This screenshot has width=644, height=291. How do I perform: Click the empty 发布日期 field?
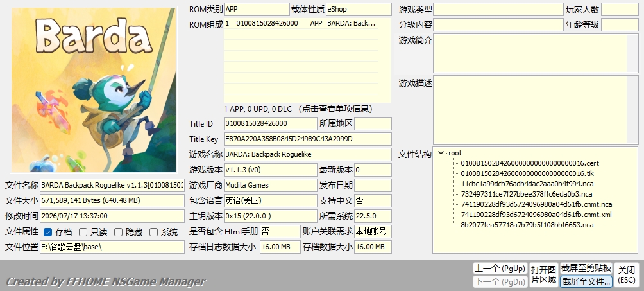coord(373,185)
